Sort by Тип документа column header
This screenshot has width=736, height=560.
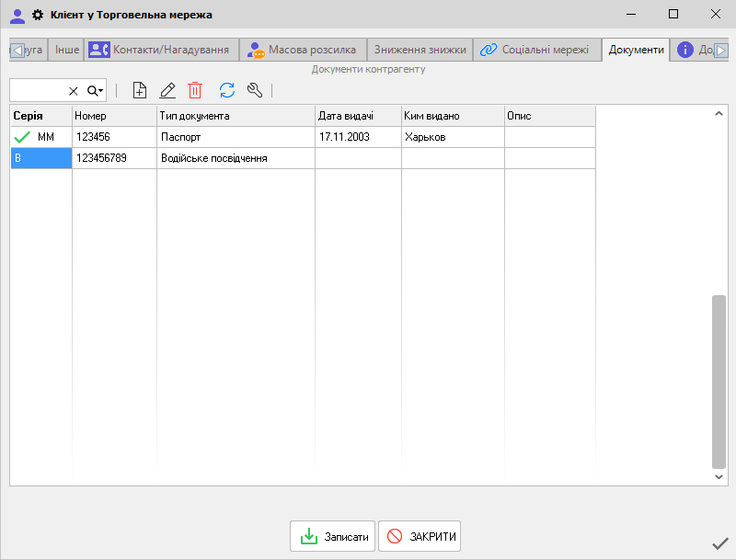tap(236, 116)
